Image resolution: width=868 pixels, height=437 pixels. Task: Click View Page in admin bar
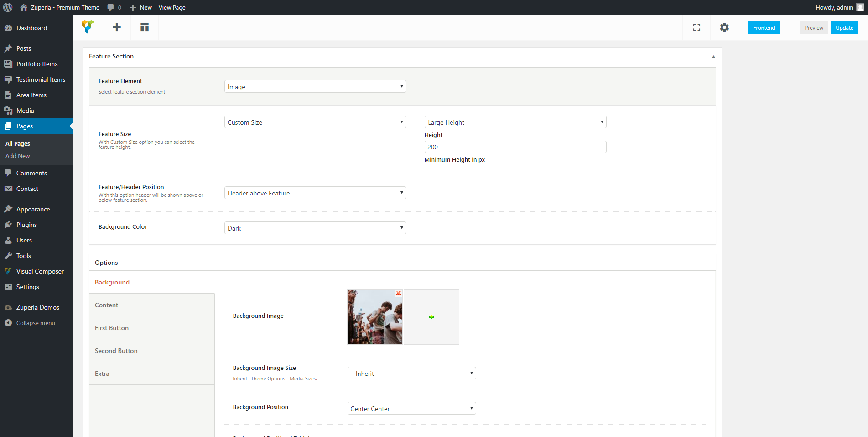tap(172, 7)
